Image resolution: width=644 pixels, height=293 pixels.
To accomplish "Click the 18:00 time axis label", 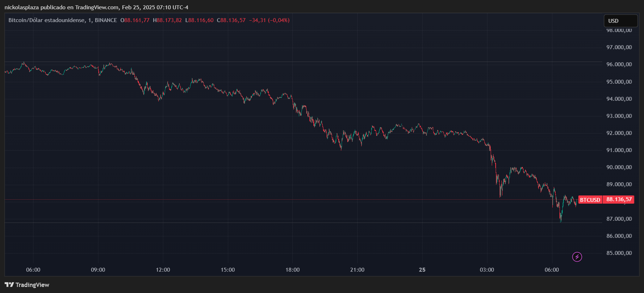I will [292, 270].
